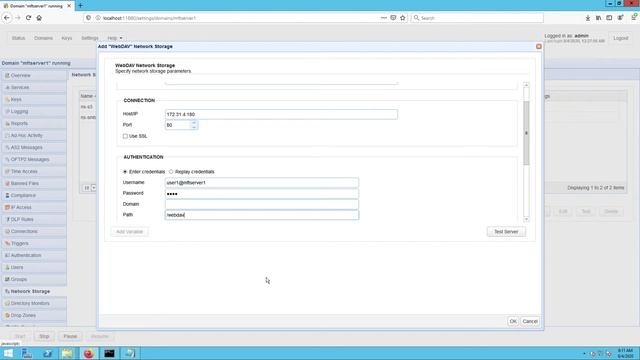Select Network Storage in the sidebar

(x=34, y=291)
